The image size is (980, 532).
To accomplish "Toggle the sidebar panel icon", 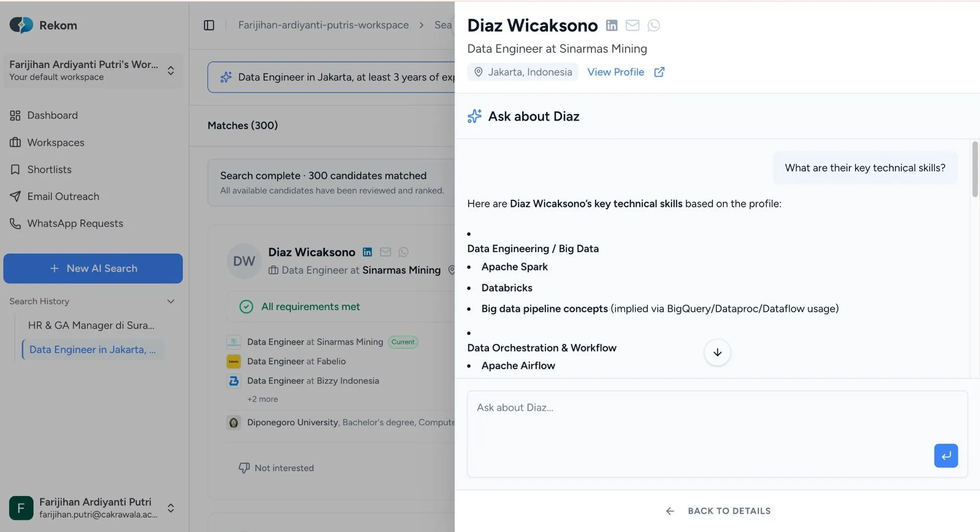I will point(209,25).
